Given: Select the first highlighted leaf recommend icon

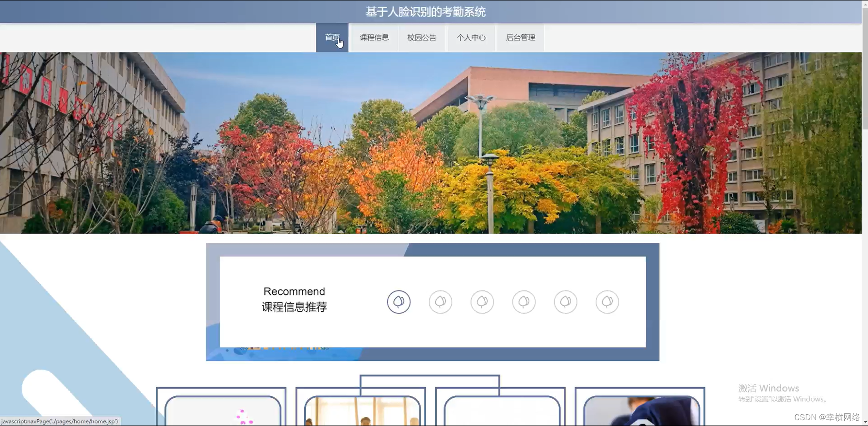Looking at the screenshot, I should (x=399, y=302).
